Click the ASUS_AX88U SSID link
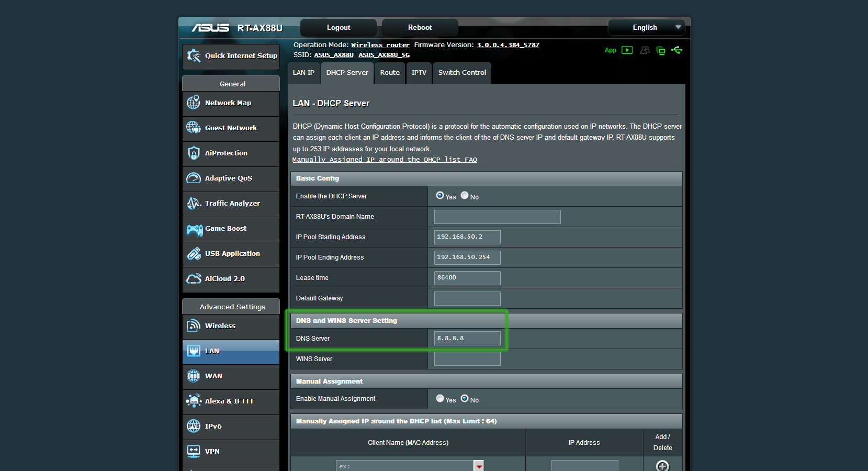This screenshot has width=868, height=471. (x=334, y=55)
